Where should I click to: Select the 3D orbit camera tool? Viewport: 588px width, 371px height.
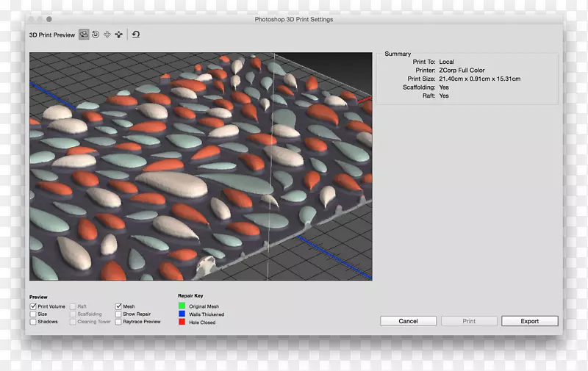85,35
